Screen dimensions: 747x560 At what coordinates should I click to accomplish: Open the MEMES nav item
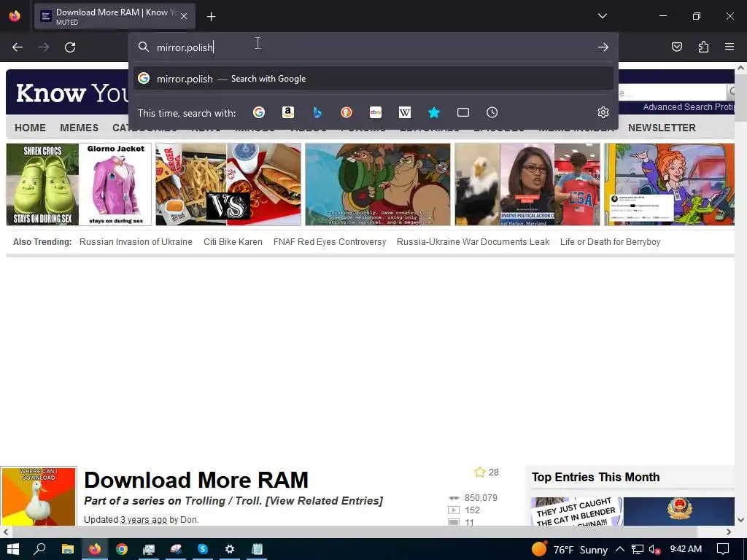79,128
